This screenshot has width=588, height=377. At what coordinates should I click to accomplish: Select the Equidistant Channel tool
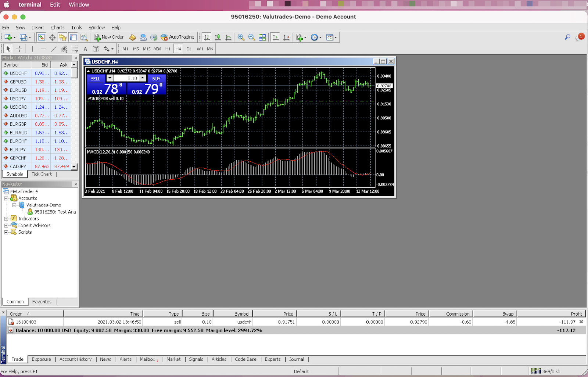64,49
